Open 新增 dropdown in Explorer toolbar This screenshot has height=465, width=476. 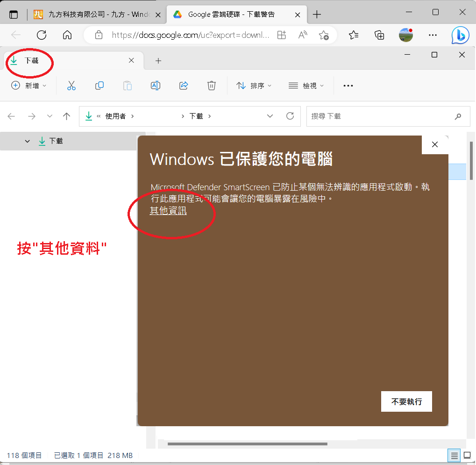[x=29, y=86]
